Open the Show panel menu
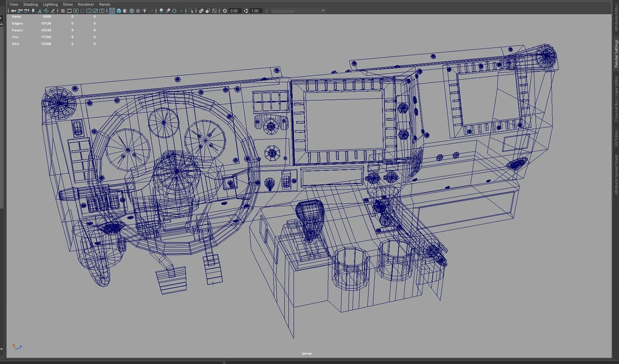The height and width of the screenshot is (364, 619). [68, 4]
